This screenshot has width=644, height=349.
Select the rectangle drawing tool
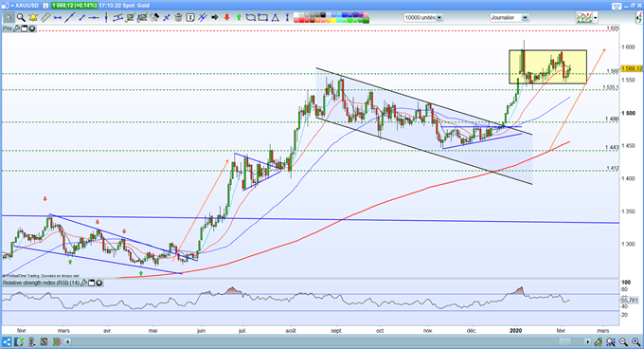(x=262, y=18)
